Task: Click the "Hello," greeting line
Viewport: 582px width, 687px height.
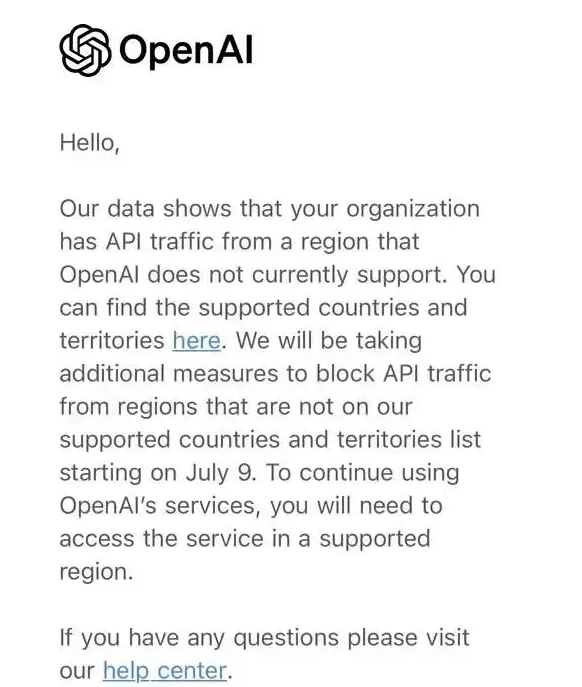Action: click(89, 143)
